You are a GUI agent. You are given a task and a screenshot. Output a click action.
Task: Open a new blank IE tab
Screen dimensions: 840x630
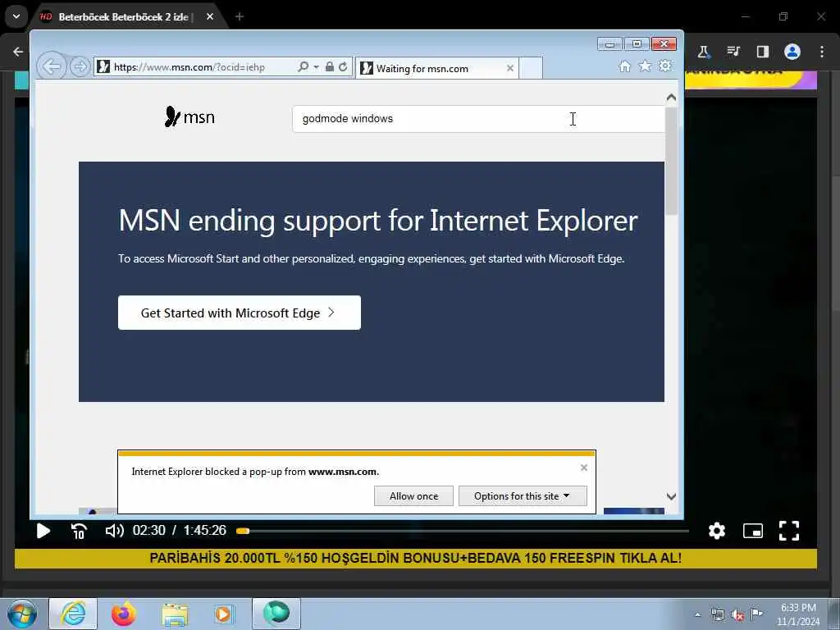pos(531,68)
